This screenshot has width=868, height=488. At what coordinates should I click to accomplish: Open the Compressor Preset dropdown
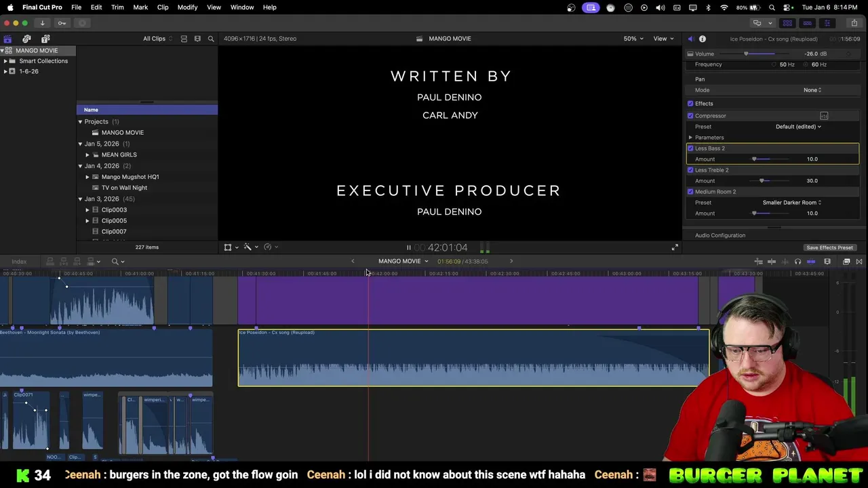[798, 127]
